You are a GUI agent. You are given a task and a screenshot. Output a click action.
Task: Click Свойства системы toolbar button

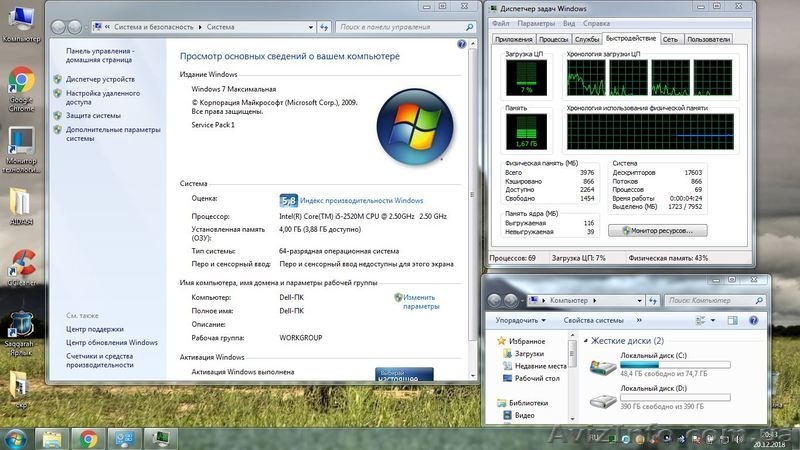pyautogui.click(x=593, y=320)
